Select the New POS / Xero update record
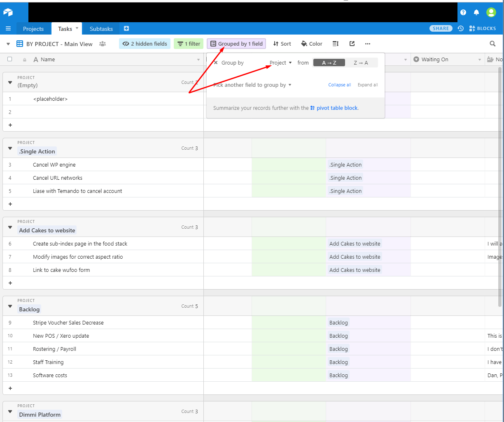The width and height of the screenshot is (504, 422). (61, 336)
